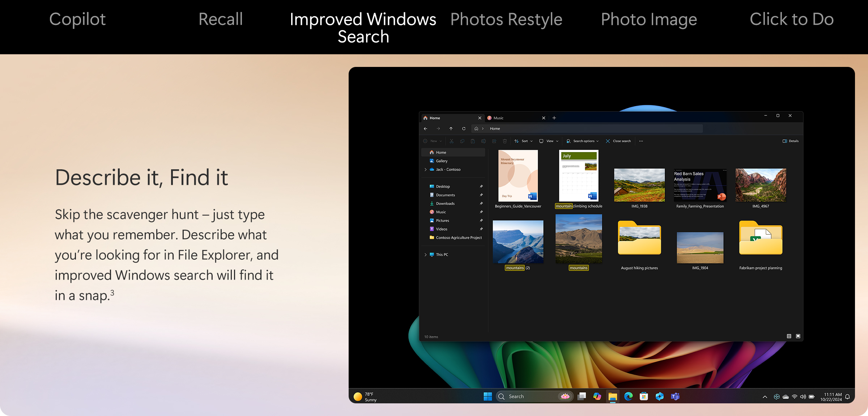Viewport: 868px width, 416px height.
Task: Select the mountain climbing schedule document
Action: [579, 179]
